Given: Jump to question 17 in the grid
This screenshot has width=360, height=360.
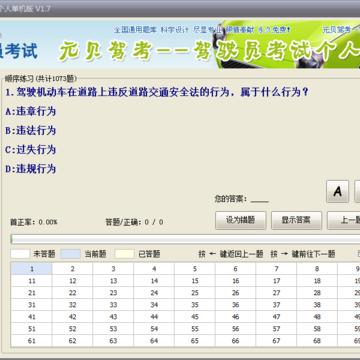Looking at the screenshot, I should tap(276, 281).
